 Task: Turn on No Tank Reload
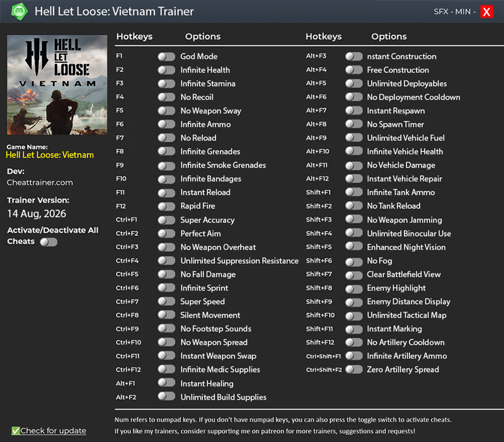pyautogui.click(x=354, y=207)
